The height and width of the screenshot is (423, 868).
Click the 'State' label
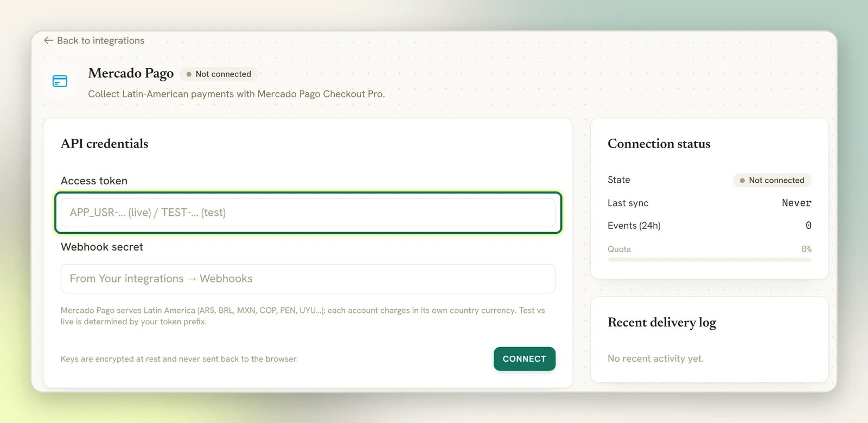pyautogui.click(x=618, y=180)
